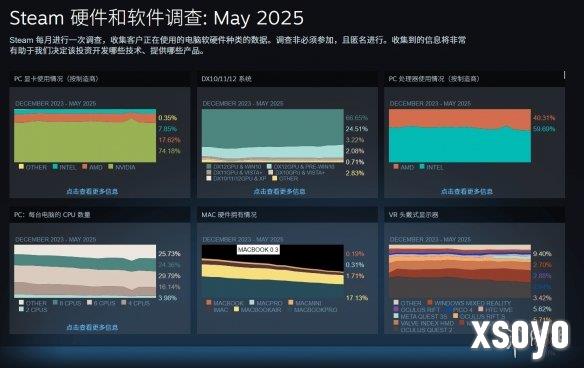
Task: Click INTEL legend swatch in processor usage chart
Action: 422,166
